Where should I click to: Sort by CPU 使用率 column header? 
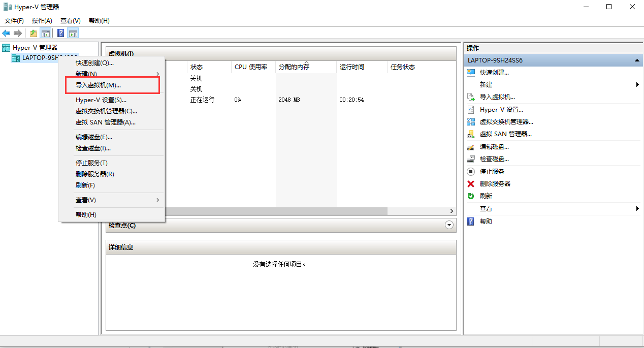[253, 67]
